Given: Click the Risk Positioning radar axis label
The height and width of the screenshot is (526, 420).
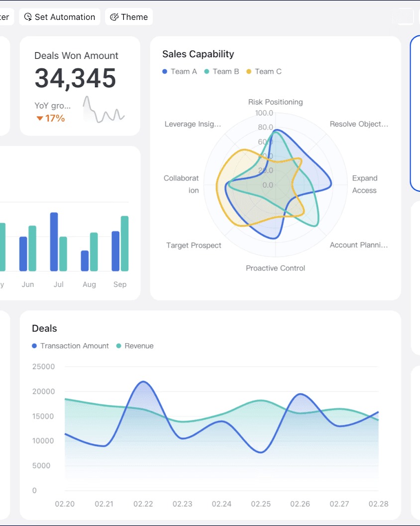Looking at the screenshot, I should [276, 102].
